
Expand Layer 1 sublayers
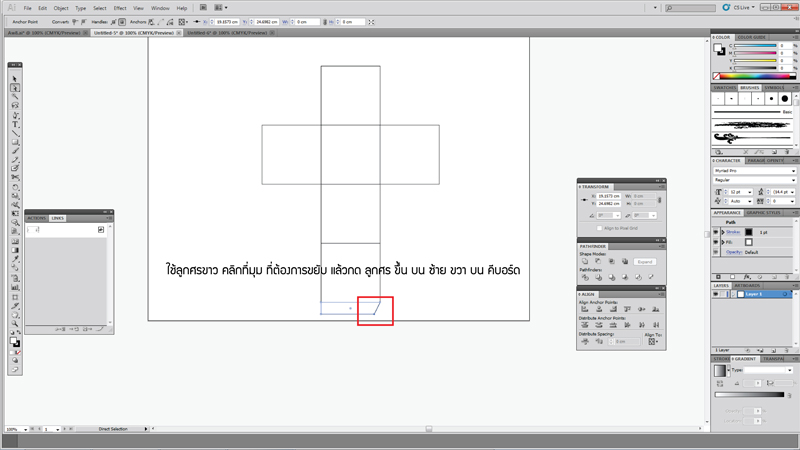(x=734, y=294)
